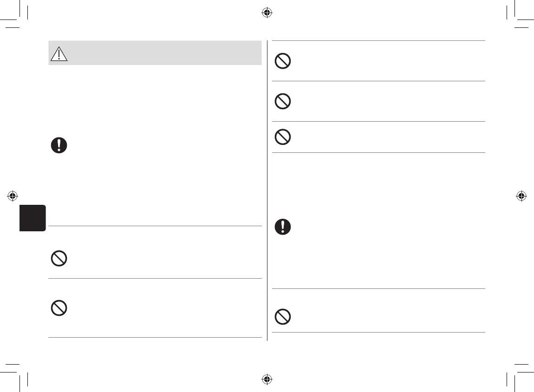
Task: Click the top-left corner crop mark
Action: (x=20, y=20)
